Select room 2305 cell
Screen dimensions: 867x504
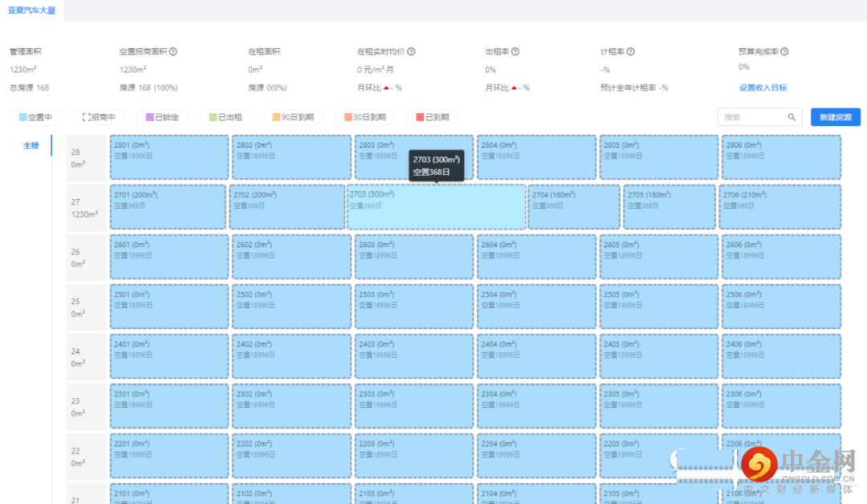[659, 406]
